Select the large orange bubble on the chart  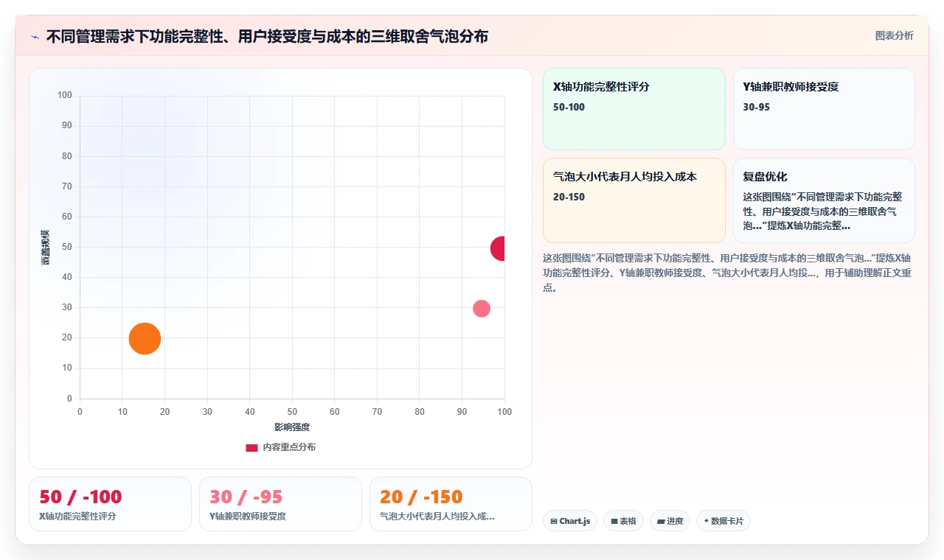coord(145,339)
